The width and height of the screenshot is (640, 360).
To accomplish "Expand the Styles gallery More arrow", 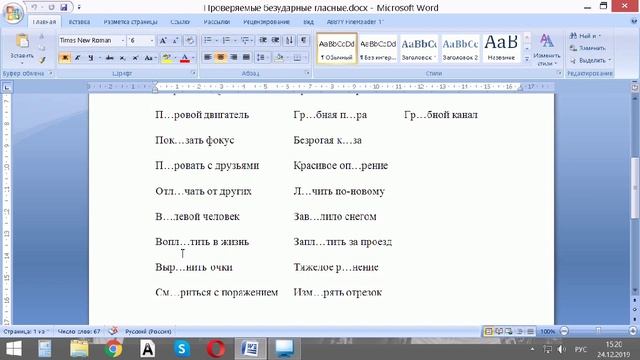I will [x=527, y=59].
